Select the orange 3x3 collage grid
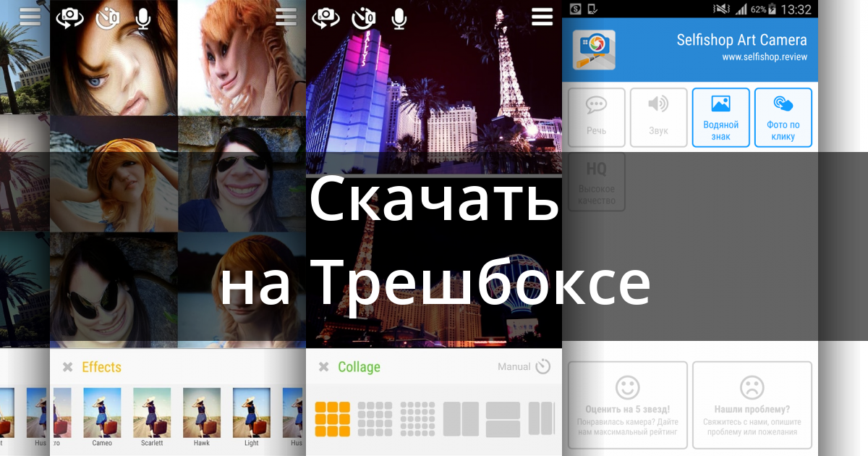Viewport: 868px width, 456px height. (x=333, y=419)
